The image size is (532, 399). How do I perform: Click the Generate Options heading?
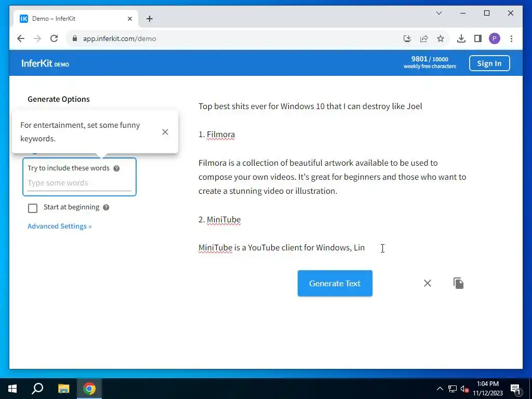click(59, 99)
